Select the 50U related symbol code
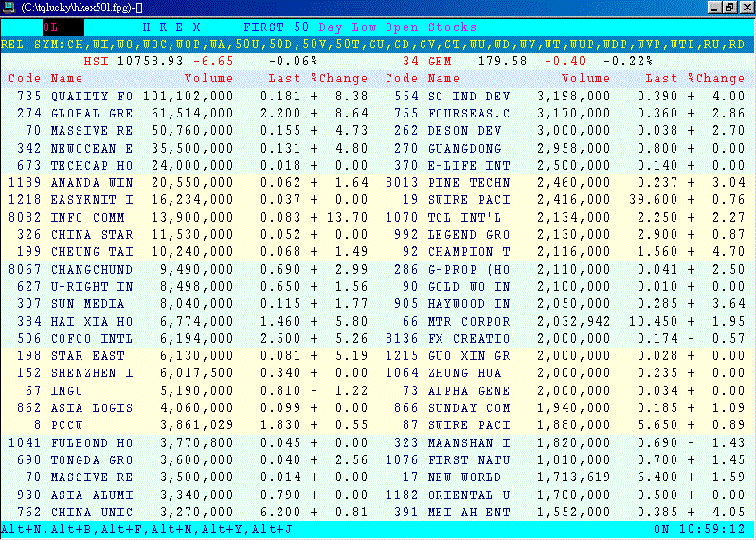The height and width of the screenshot is (540, 756). [x=247, y=45]
